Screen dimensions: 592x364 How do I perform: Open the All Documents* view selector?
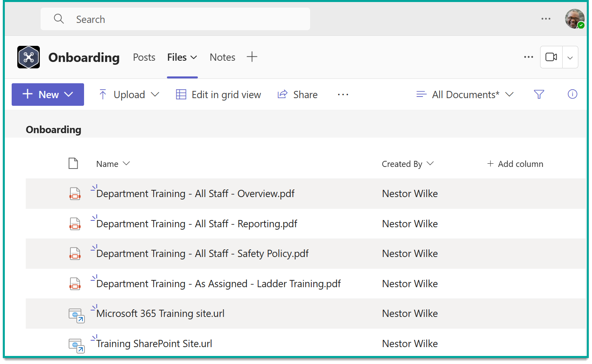pyautogui.click(x=465, y=94)
